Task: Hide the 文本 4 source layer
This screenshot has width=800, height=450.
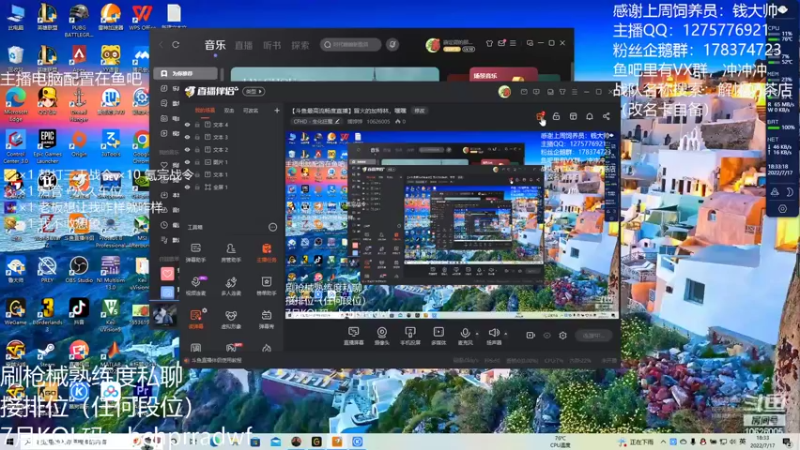Action: (x=187, y=124)
